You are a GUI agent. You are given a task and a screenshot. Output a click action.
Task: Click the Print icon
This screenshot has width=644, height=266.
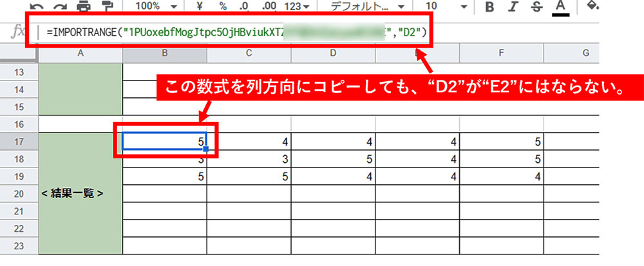(x=84, y=6)
